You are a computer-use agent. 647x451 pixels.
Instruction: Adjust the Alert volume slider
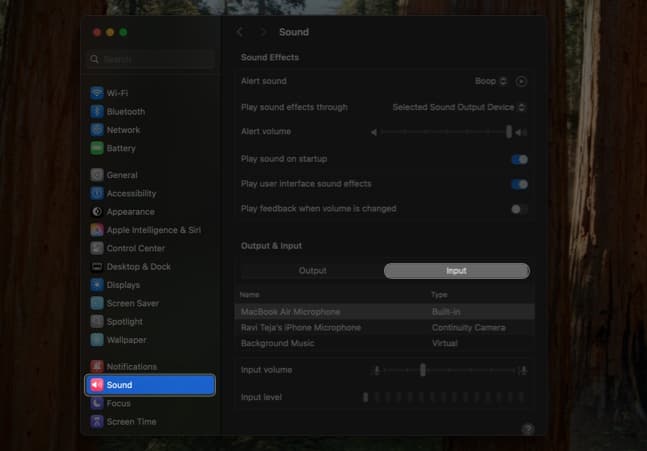pos(446,132)
